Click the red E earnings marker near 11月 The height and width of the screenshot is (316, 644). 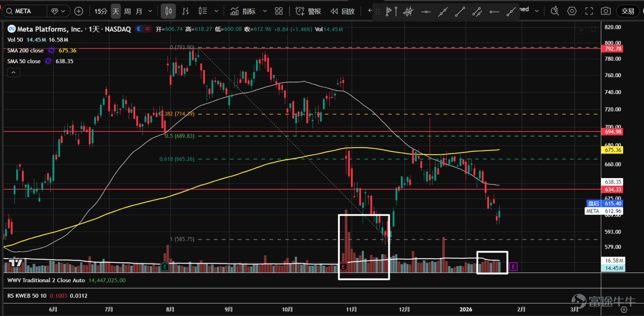[343, 267]
